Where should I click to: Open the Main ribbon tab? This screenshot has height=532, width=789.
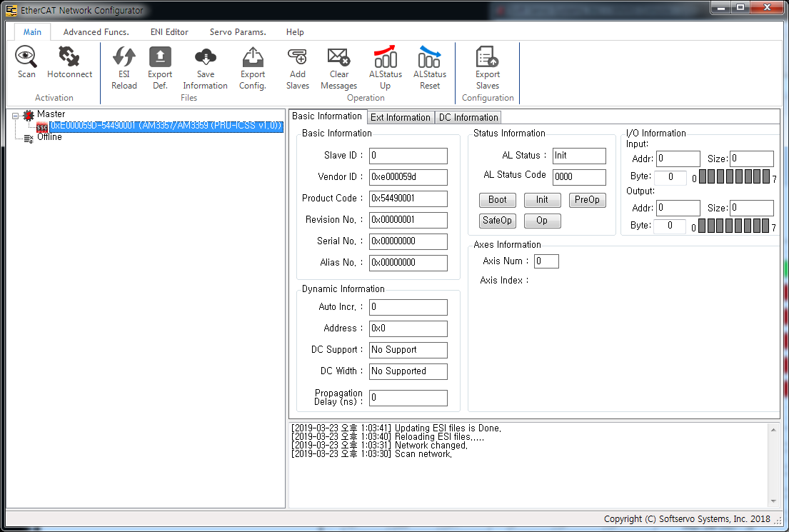pyautogui.click(x=32, y=31)
